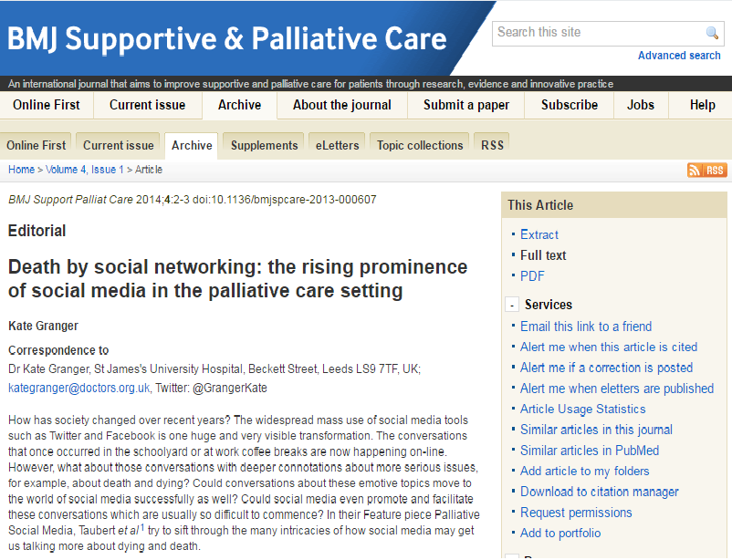Open the orange RSS feed icon

(x=706, y=171)
